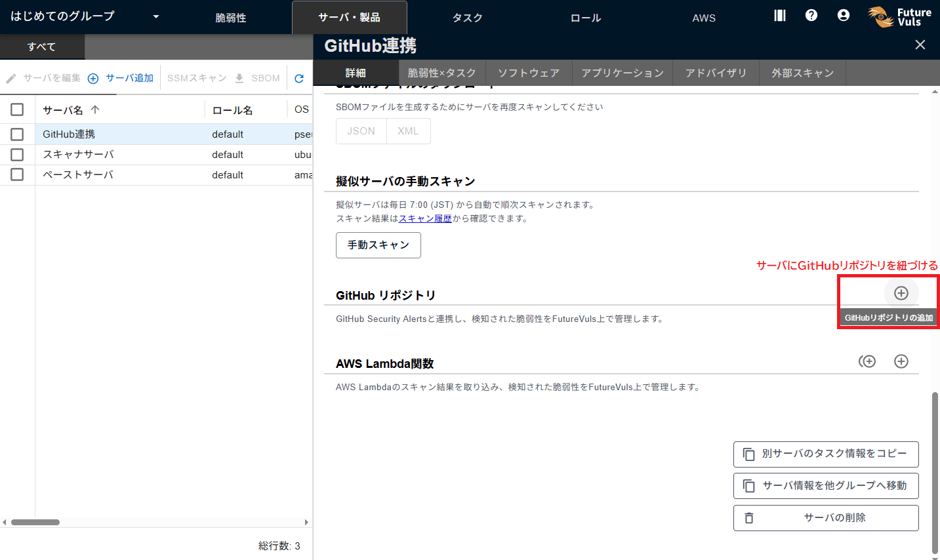Click default role in ペーストサーバ row
The image size is (940, 560).
228,175
